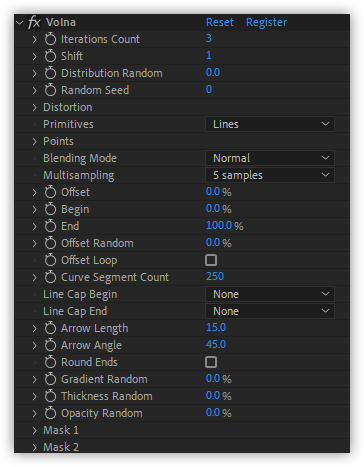
Task: Click the Opacity Random value 0.0
Action: coord(213,412)
